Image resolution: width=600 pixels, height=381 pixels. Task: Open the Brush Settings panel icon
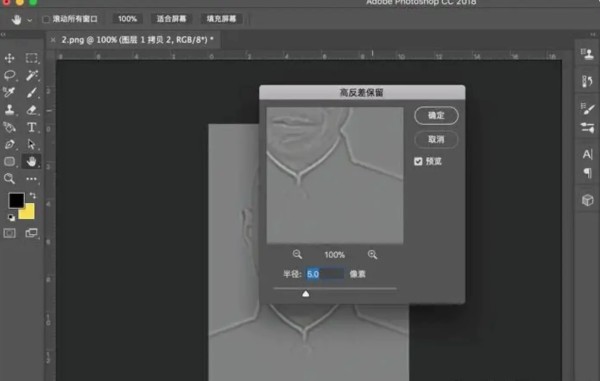(x=588, y=108)
